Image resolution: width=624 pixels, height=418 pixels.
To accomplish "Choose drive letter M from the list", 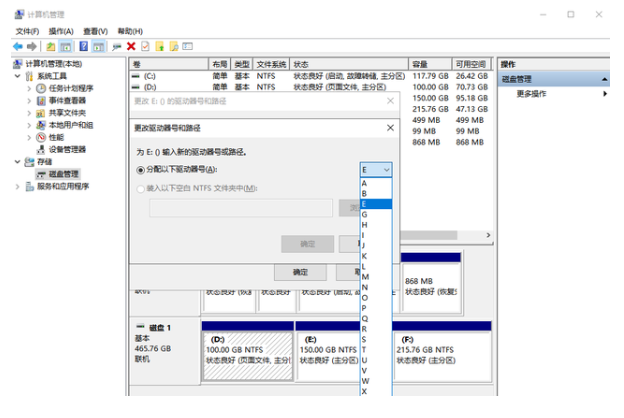I will click(x=376, y=277).
